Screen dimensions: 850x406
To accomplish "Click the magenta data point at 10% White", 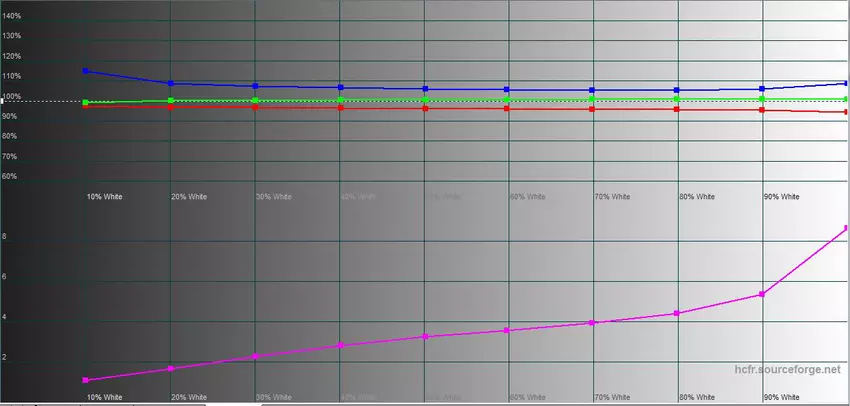I will pyautogui.click(x=86, y=380).
